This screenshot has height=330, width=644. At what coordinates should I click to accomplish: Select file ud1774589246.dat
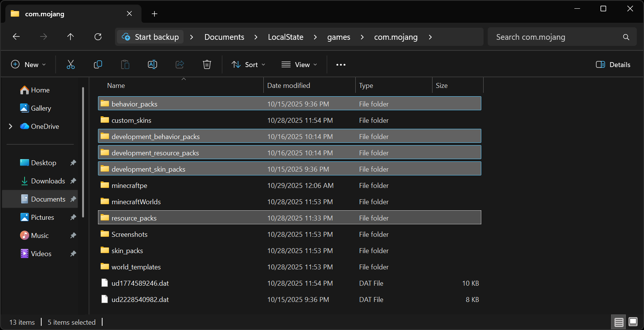[289, 283]
